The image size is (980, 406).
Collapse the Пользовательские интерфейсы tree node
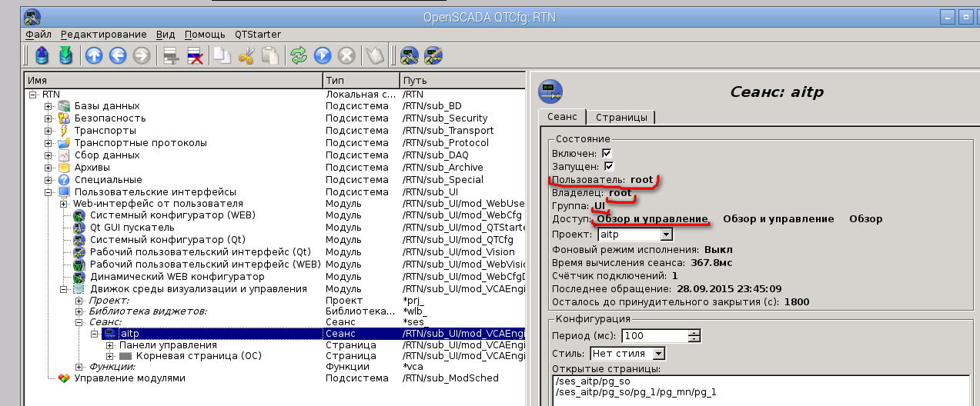tap(48, 192)
